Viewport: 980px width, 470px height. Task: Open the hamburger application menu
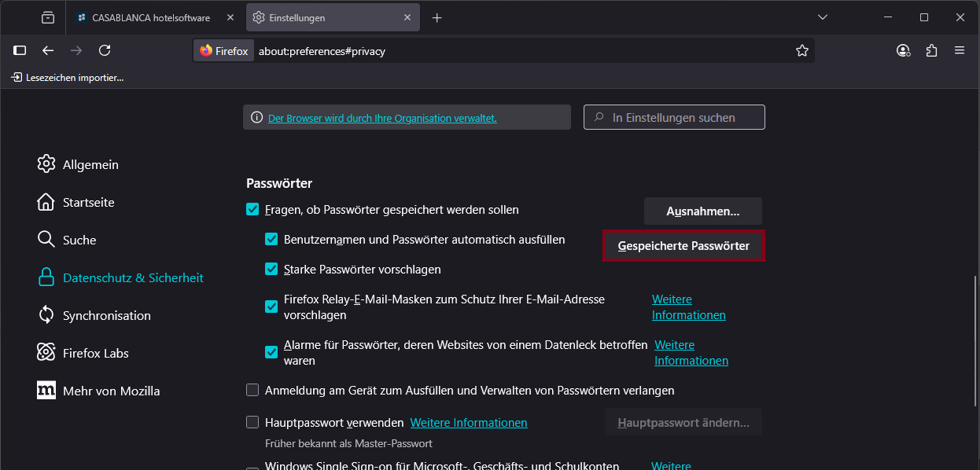(x=960, y=50)
